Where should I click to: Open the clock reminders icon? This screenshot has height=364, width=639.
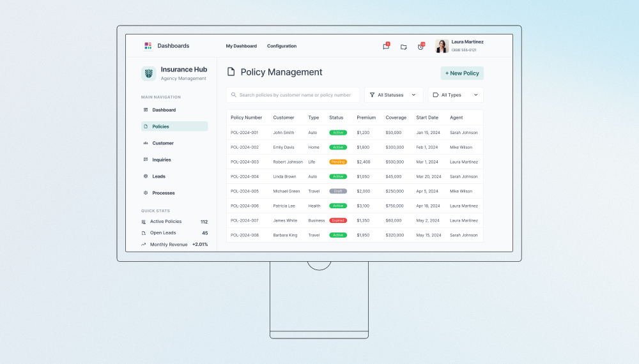(420, 47)
